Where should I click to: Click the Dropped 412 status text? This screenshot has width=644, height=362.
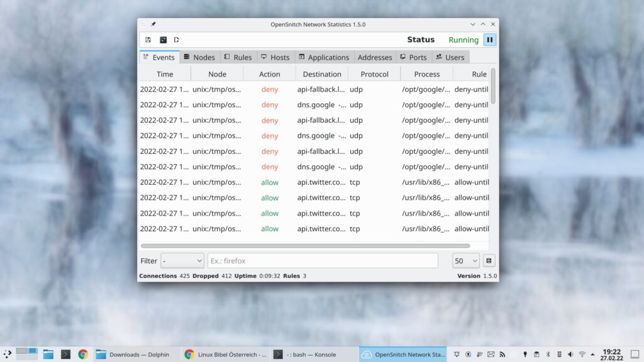212,276
